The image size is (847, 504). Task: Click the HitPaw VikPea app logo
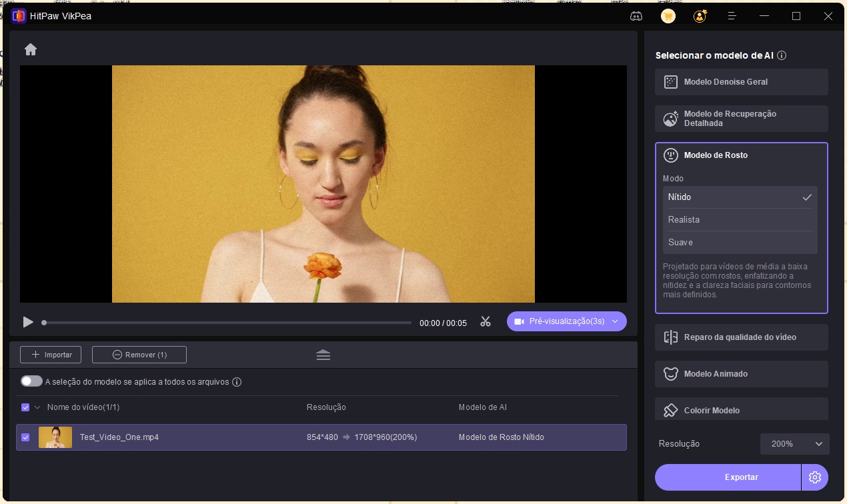(x=19, y=15)
